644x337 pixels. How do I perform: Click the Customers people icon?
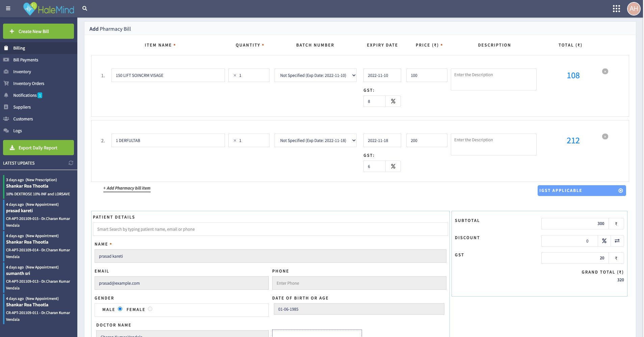coord(6,119)
